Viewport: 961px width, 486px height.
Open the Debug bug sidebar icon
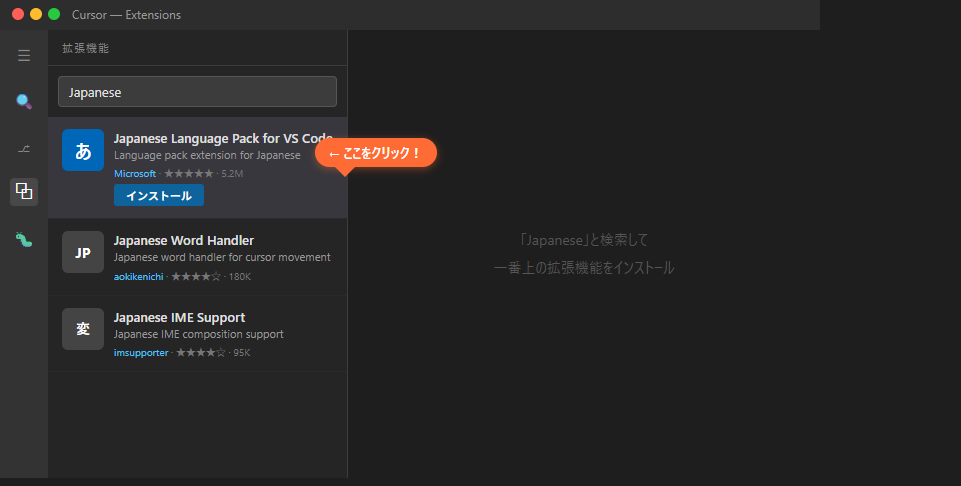coord(24,239)
